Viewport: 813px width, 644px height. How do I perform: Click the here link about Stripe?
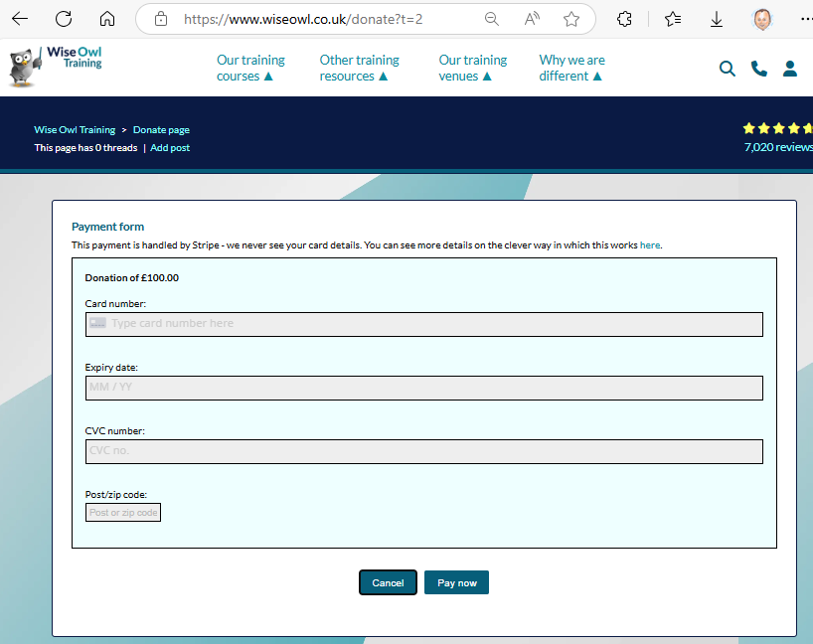tap(649, 244)
